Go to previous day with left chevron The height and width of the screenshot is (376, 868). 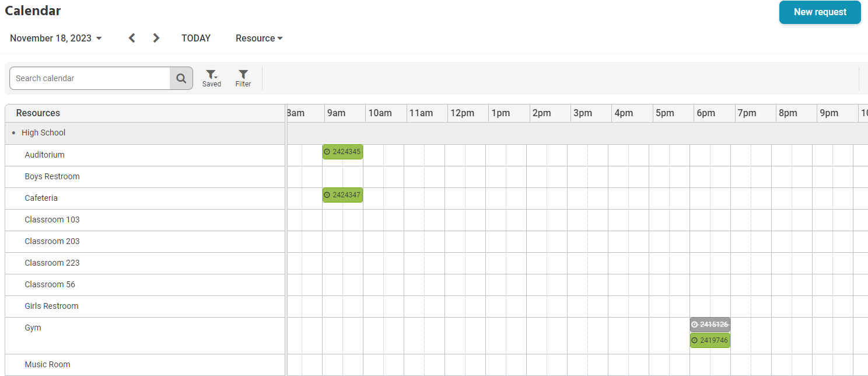(x=131, y=37)
